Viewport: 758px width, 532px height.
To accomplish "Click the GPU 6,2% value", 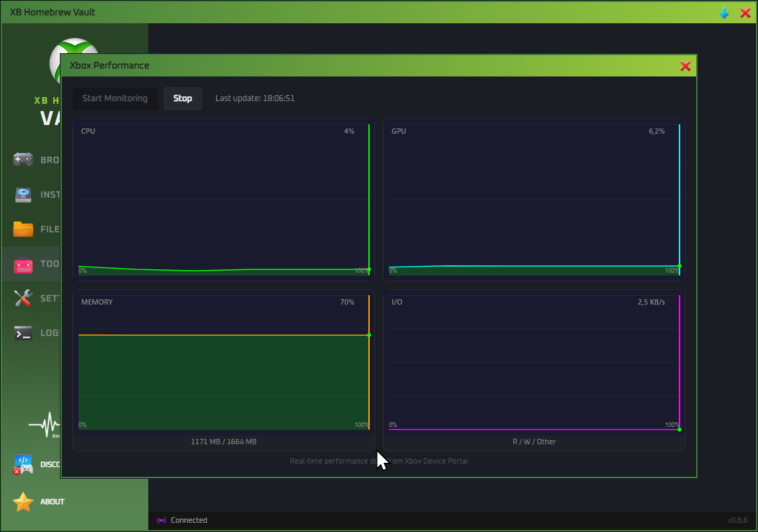I will click(x=656, y=131).
